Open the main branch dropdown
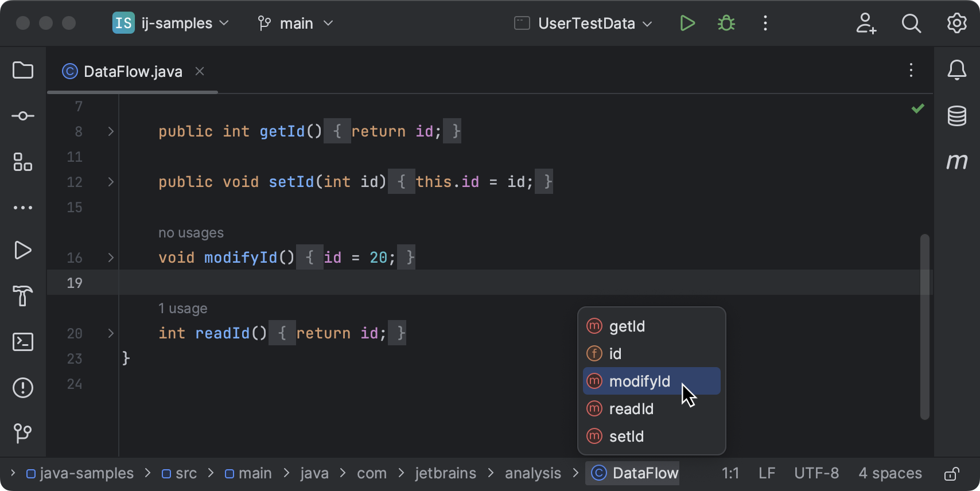This screenshot has width=980, height=491. 295,24
